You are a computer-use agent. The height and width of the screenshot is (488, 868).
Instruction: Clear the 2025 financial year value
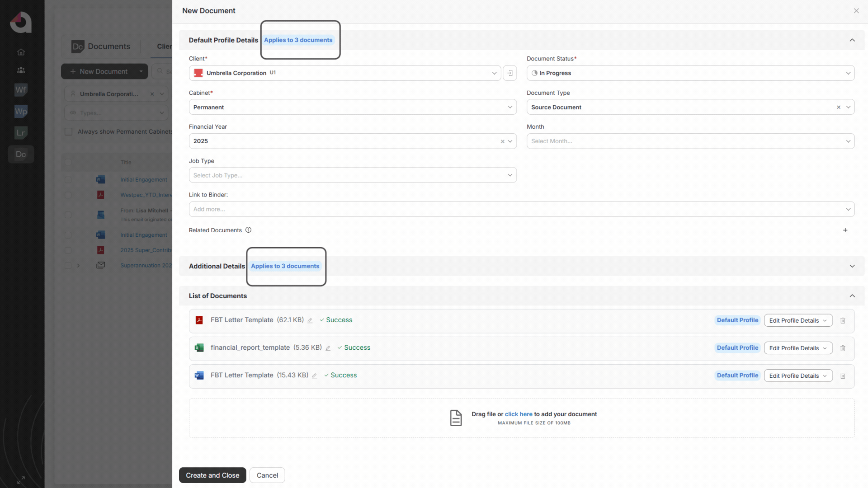(x=502, y=141)
